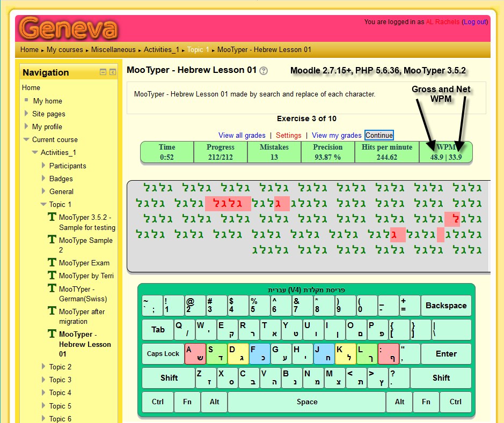This screenshot has height=423, width=504.
Task: Expand the Topic 4 node
Action: (43, 392)
